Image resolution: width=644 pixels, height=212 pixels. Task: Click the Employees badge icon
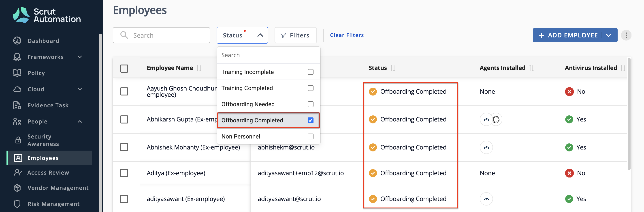[18, 158]
